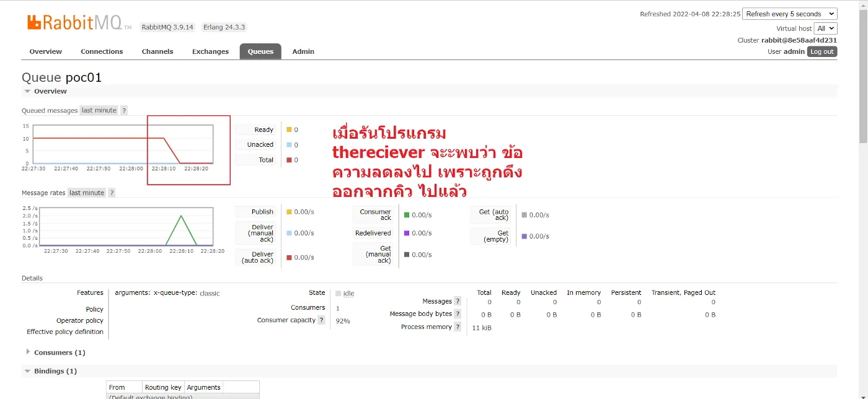The image size is (868, 399).
Task: Click the Operator policy label
Action: pyautogui.click(x=80, y=321)
